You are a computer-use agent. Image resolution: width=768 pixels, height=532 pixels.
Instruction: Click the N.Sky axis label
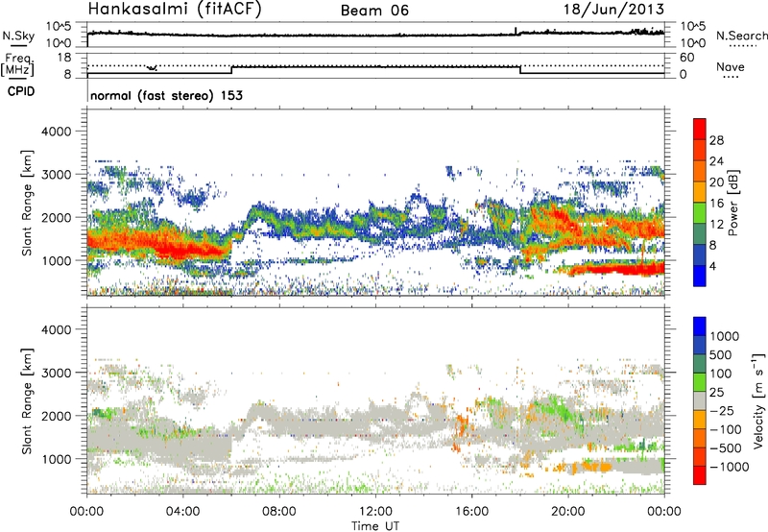coord(18,36)
